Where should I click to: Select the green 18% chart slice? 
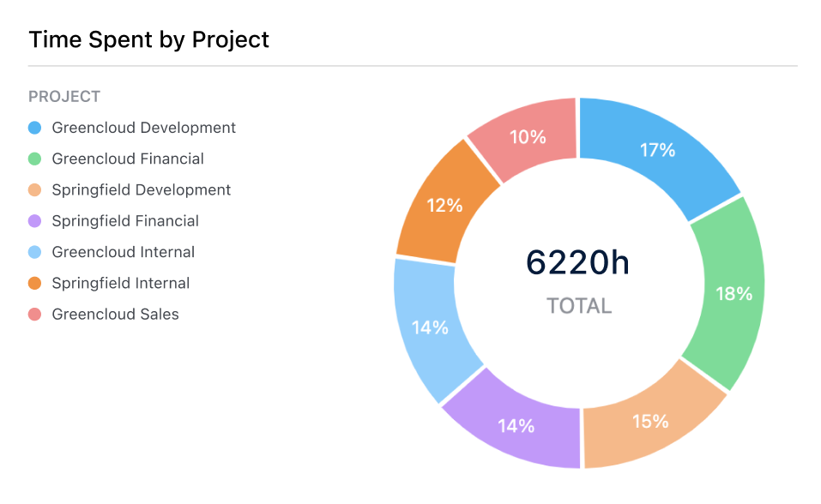click(732, 293)
